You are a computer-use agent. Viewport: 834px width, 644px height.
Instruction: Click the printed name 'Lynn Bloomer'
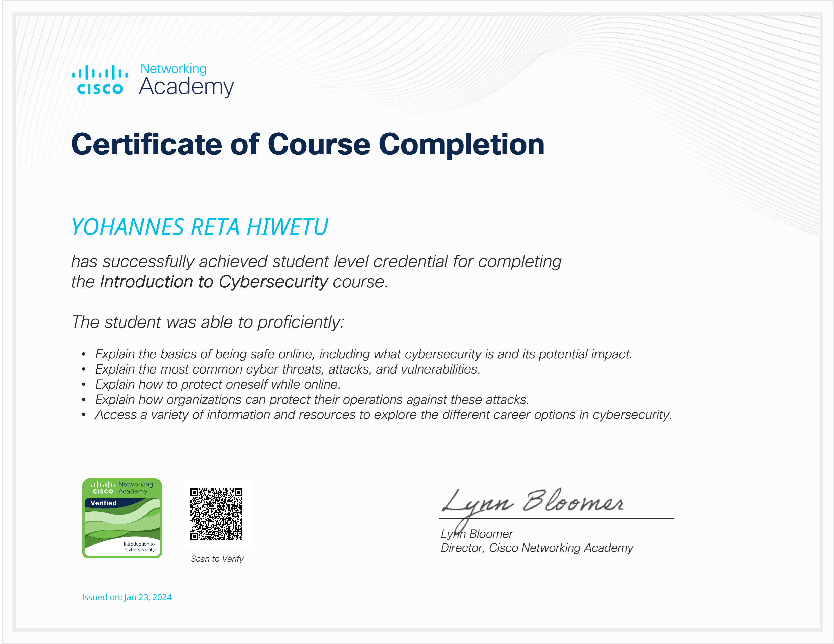pyautogui.click(x=476, y=534)
